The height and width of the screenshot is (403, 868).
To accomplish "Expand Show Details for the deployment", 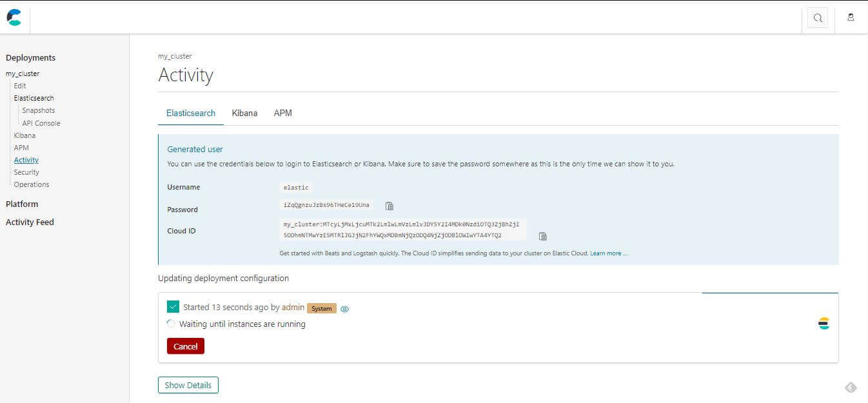I will click(x=188, y=385).
